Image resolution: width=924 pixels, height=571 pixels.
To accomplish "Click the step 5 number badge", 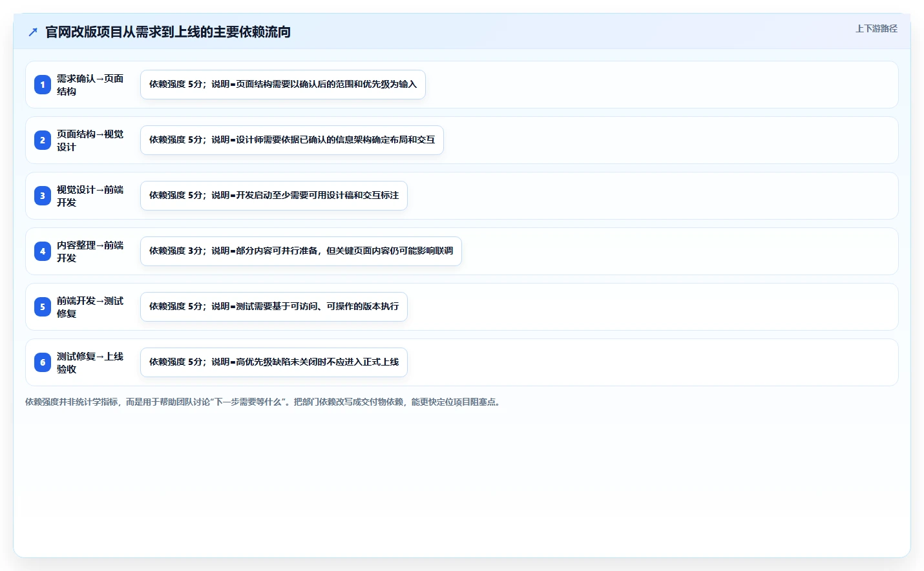I will (43, 307).
